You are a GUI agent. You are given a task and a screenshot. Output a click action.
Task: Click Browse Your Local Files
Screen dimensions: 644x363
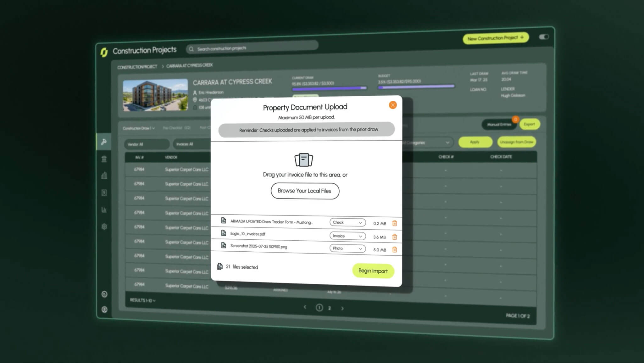coord(305,191)
